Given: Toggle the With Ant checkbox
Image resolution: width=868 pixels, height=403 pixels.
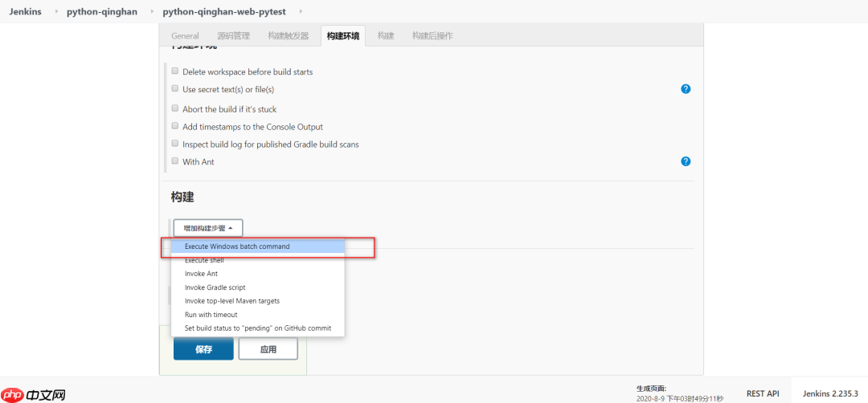Looking at the screenshot, I should click(x=175, y=161).
